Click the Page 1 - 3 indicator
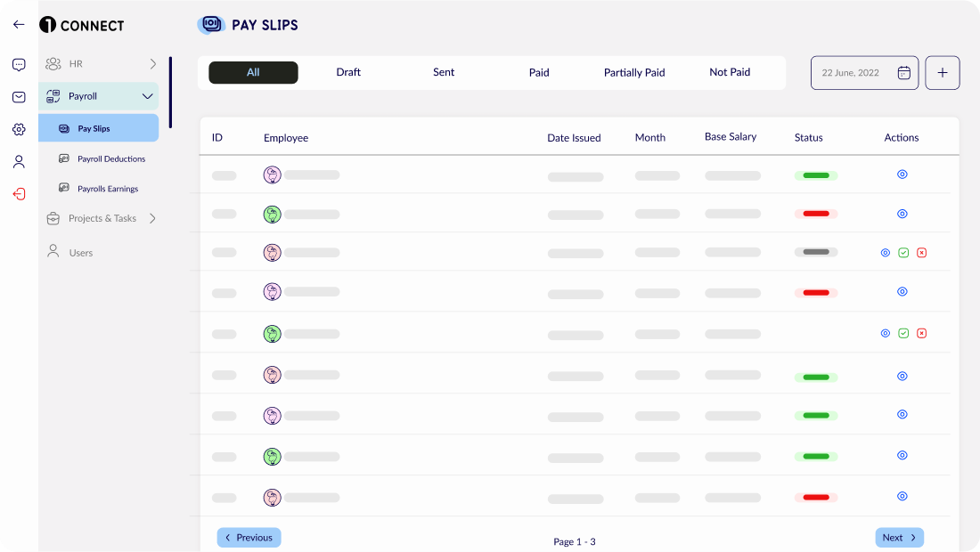The image size is (980, 552). [575, 542]
